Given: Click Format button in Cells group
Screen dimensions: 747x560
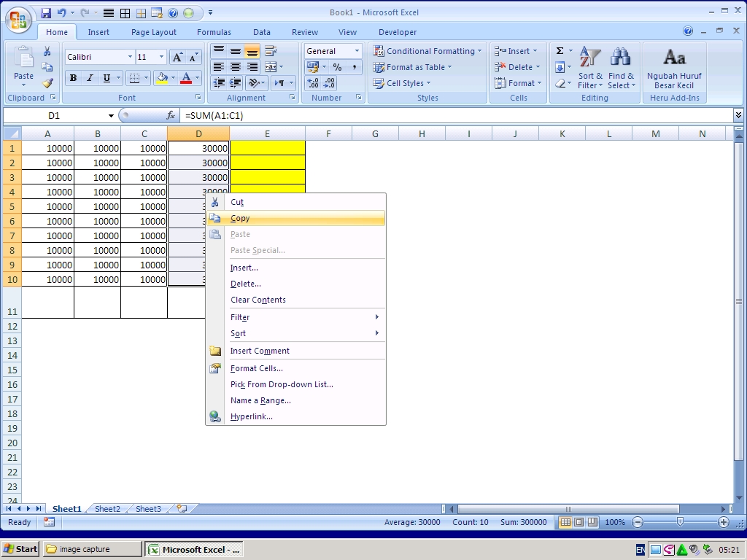Looking at the screenshot, I should click(519, 83).
